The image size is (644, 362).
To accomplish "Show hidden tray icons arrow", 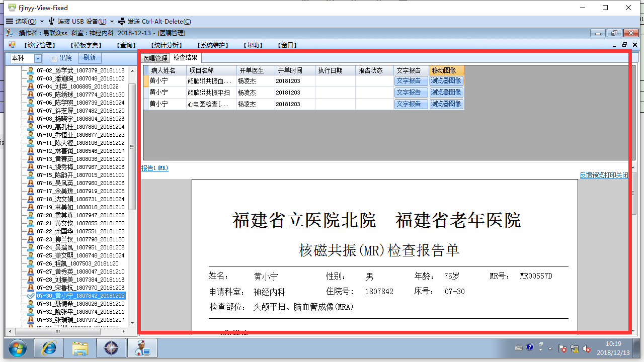I will click(x=551, y=348).
